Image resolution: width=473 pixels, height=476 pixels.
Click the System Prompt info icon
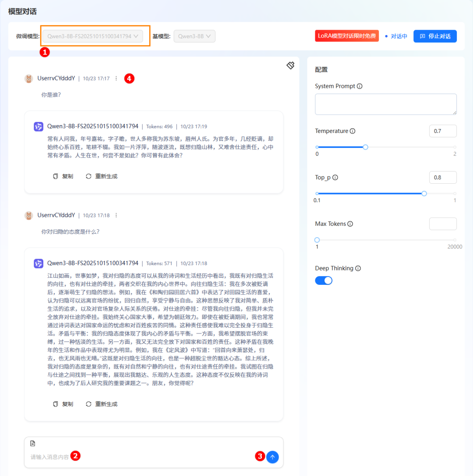(360, 86)
